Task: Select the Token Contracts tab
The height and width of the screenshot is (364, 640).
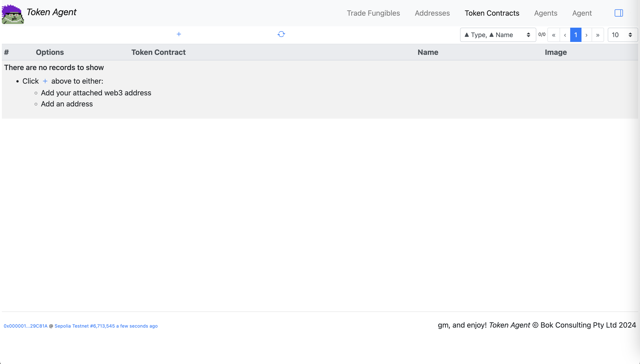Action: click(492, 13)
